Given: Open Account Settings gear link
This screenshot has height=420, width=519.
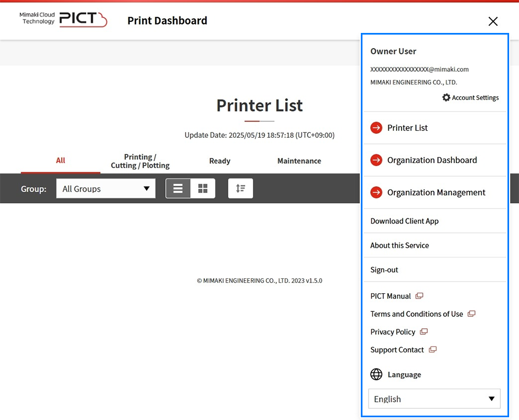Looking at the screenshot, I should coord(471,98).
